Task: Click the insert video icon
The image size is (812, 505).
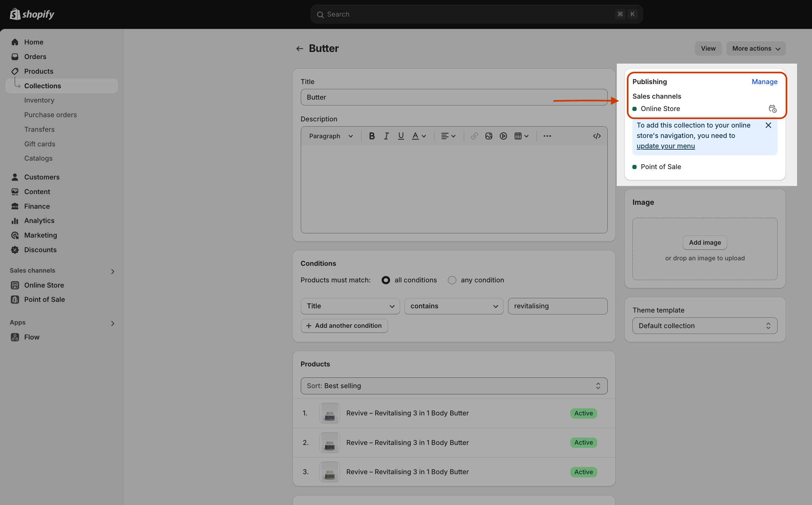Action: point(503,136)
